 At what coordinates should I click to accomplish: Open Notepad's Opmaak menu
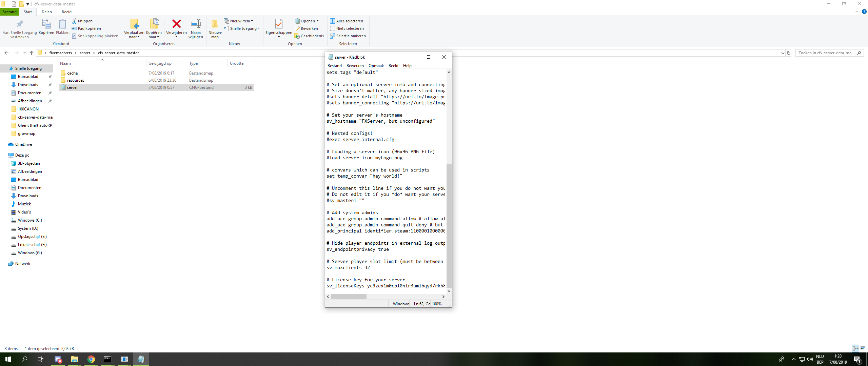(376, 66)
